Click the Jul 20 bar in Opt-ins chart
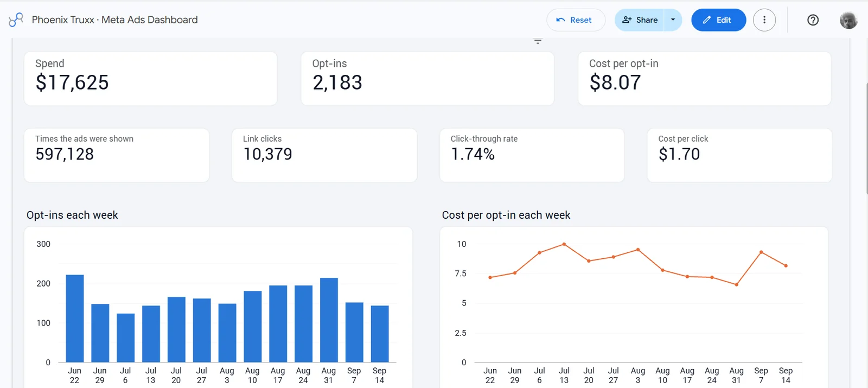Viewport: 868px width, 388px height. pyautogui.click(x=176, y=329)
